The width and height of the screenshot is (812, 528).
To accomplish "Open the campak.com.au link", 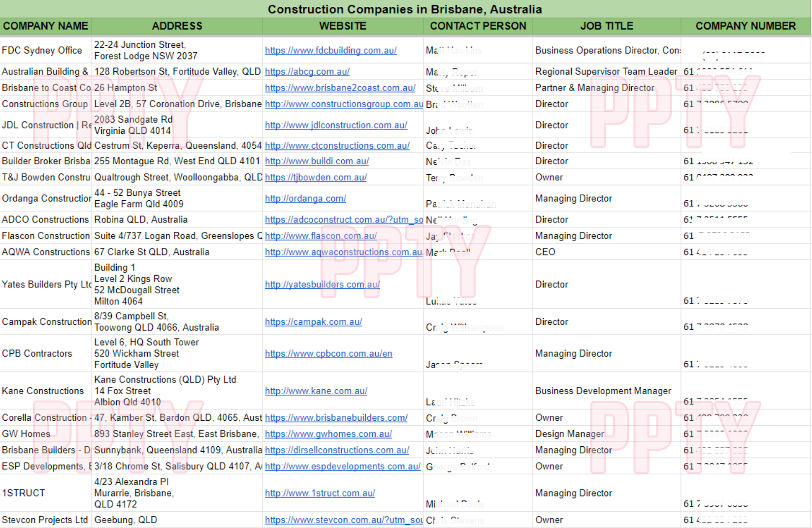I will [x=313, y=322].
